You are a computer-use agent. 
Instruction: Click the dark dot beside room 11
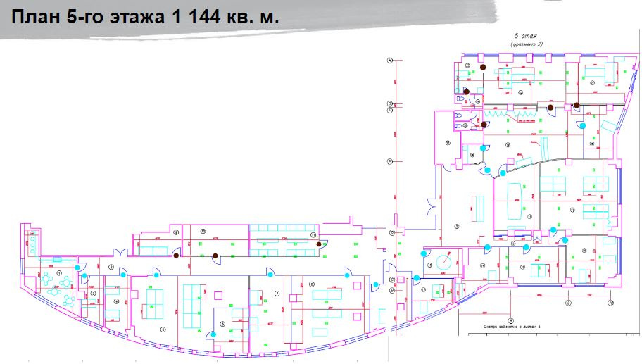point(319,244)
